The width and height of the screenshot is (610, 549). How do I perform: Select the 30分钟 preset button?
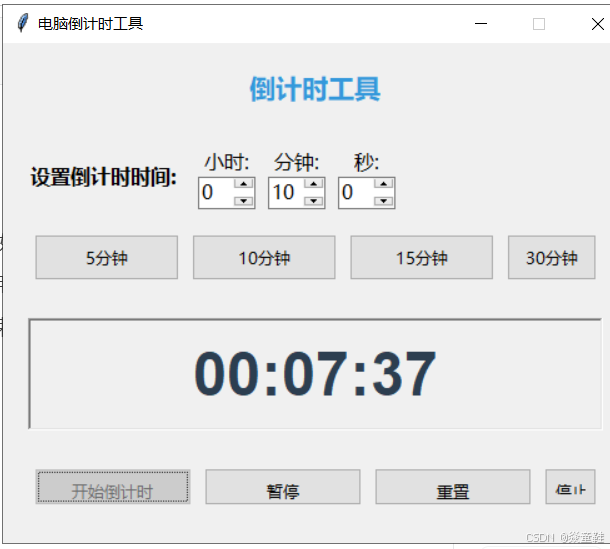pos(552,257)
